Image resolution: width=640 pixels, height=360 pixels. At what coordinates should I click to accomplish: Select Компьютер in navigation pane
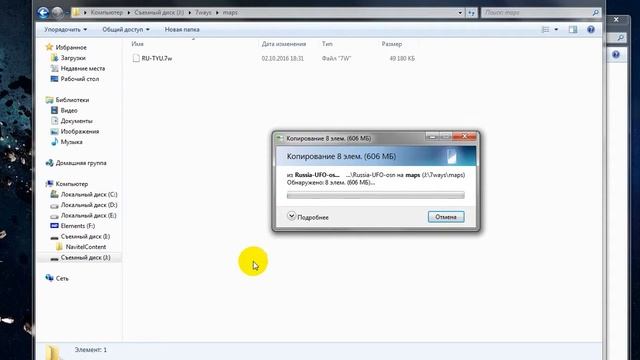(x=71, y=184)
